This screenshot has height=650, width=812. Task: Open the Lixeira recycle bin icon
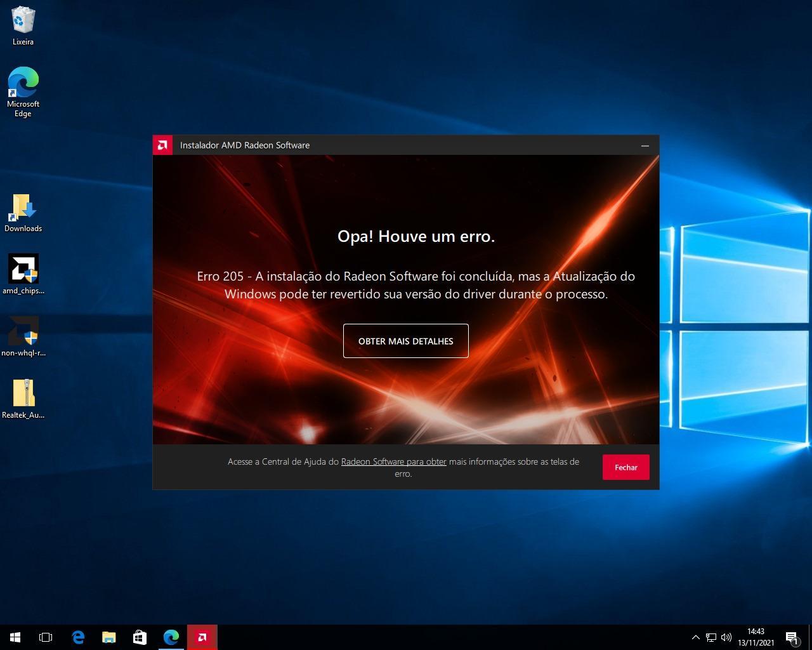[23, 26]
